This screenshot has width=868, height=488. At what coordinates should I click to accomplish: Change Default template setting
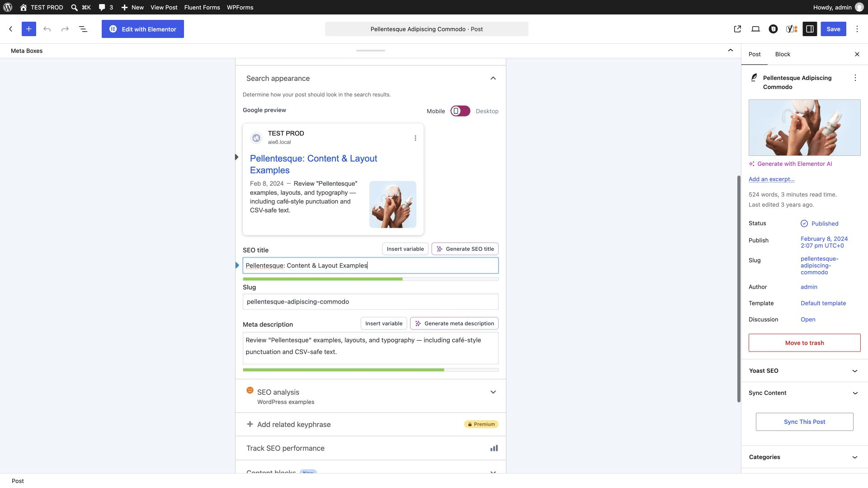pyautogui.click(x=823, y=303)
